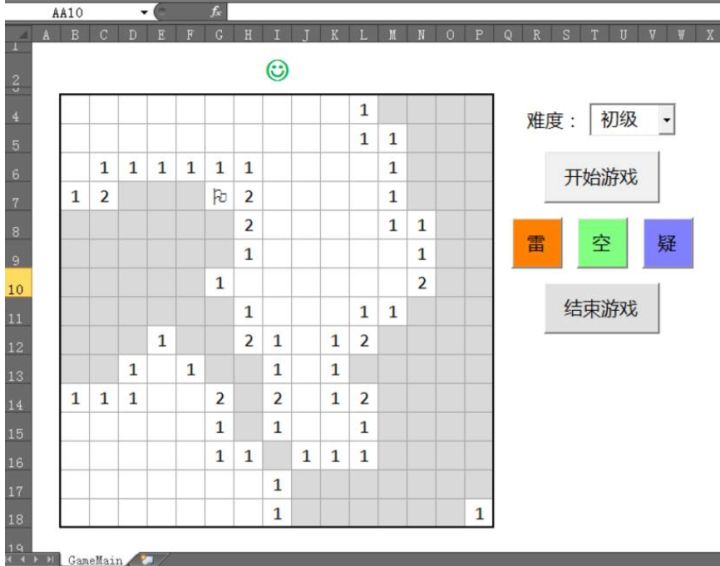
Task: Click the 2 in cell L12
Action: (364, 341)
